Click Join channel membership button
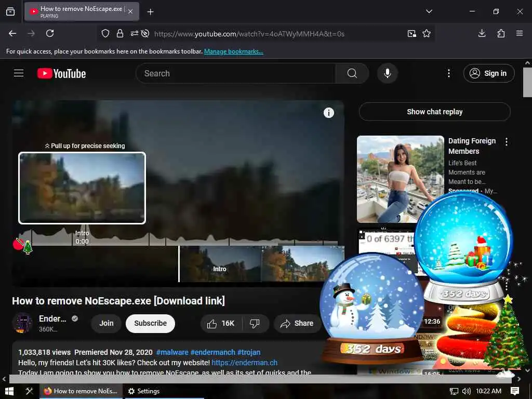Image resolution: width=532 pixels, height=399 pixels. point(106,323)
